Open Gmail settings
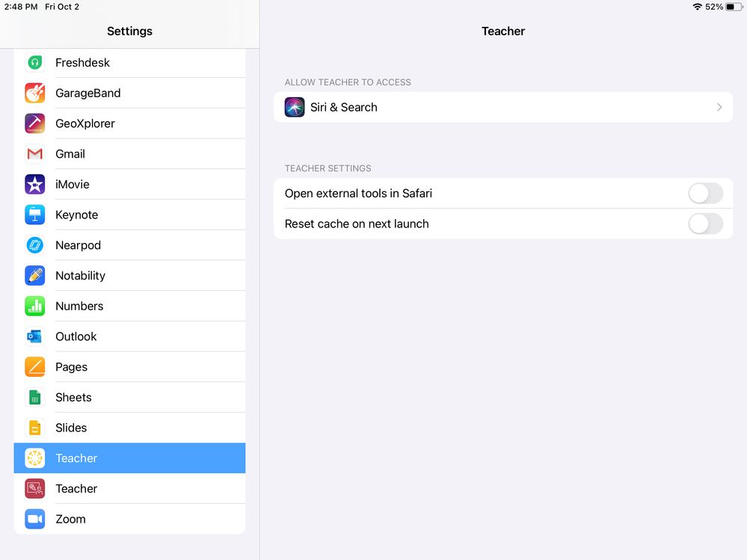Image resolution: width=747 pixels, height=560 pixels. tap(129, 154)
